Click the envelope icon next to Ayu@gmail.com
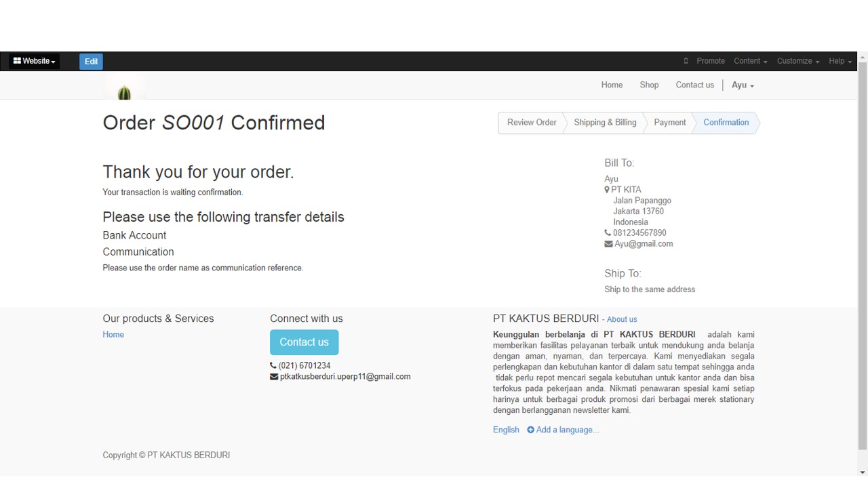Image resolution: width=868 pixels, height=488 pixels. [x=608, y=244]
